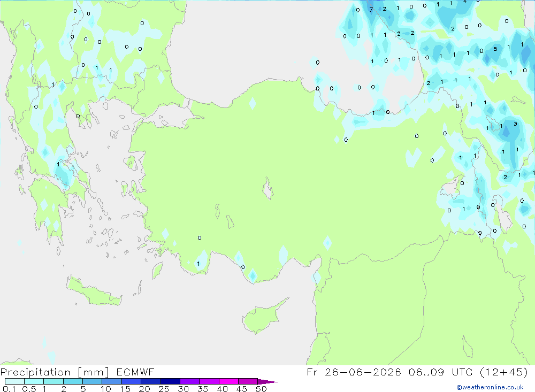This screenshot has height=392, width=535.
Task: Select the legend scale label 50
Action: click(261, 389)
